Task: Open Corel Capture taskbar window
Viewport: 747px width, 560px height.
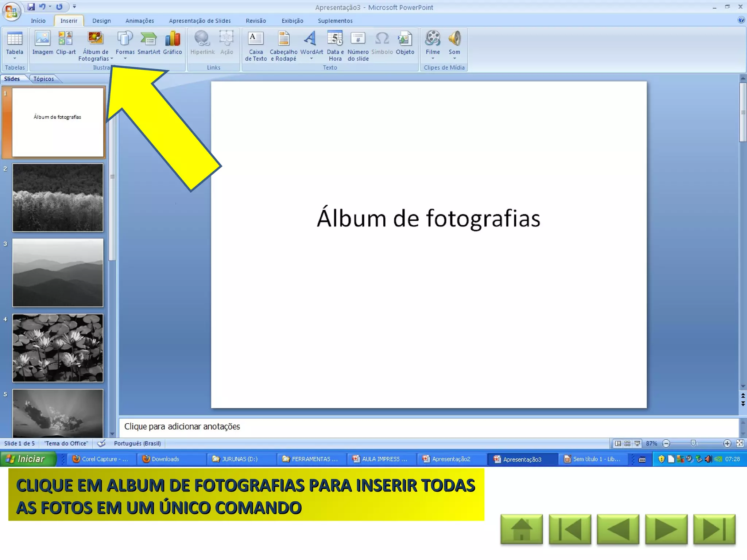Action: coord(101,459)
